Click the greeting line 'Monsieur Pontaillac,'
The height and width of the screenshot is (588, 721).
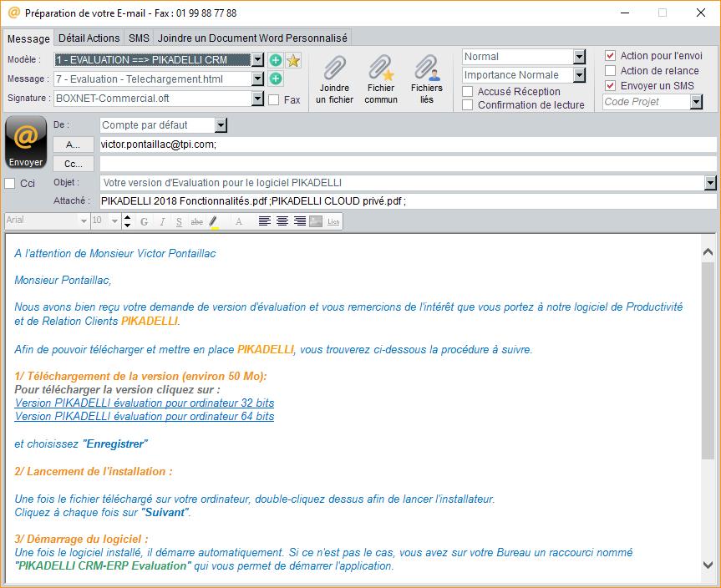click(63, 280)
